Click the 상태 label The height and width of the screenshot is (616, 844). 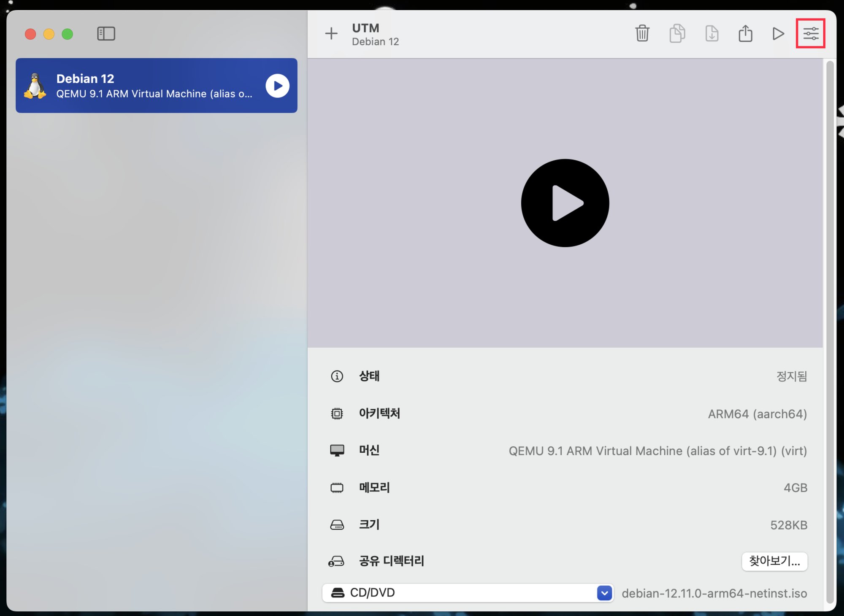coord(369,376)
